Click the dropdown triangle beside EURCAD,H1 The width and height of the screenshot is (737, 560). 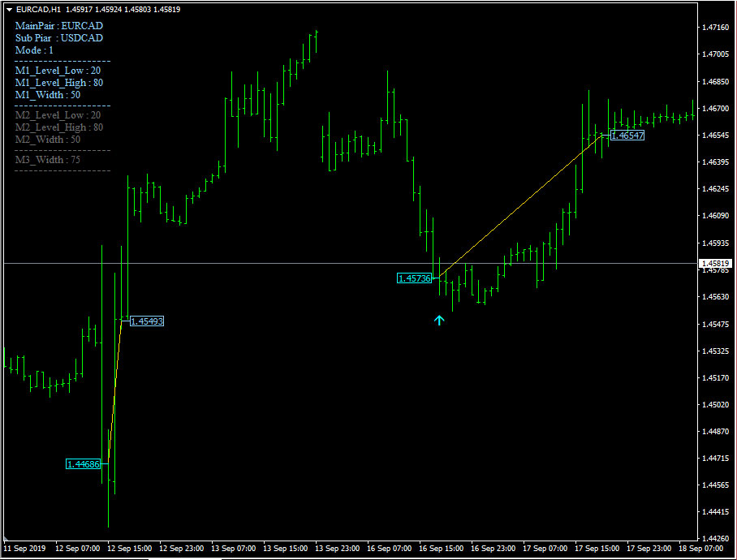point(9,10)
